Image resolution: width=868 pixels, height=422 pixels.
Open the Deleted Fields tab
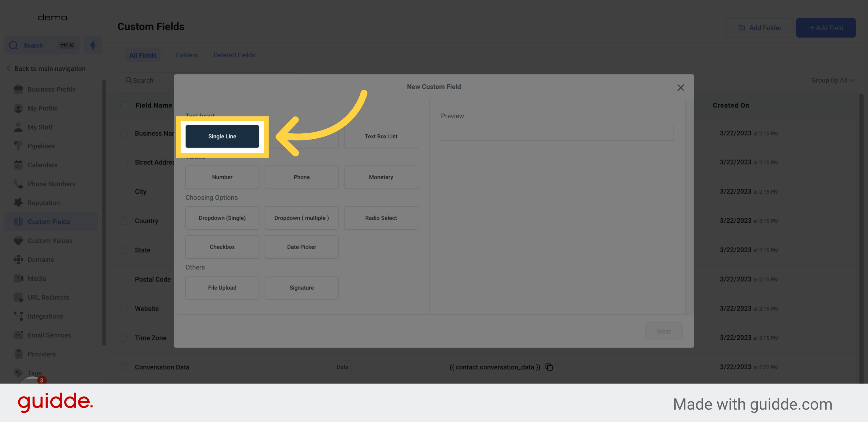234,55
